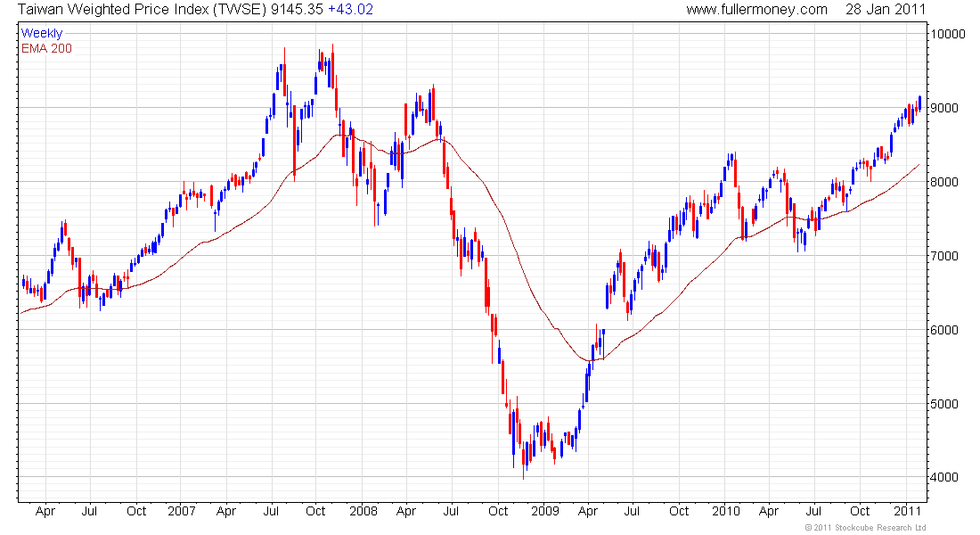Click the 2007 year label on the time axis
Screen dimensions: 980x535
(181, 511)
